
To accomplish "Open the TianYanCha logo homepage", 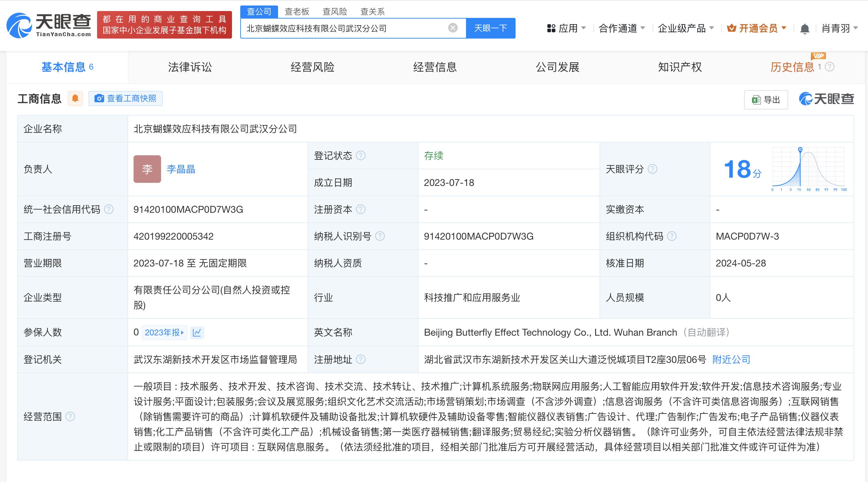I will point(49,25).
